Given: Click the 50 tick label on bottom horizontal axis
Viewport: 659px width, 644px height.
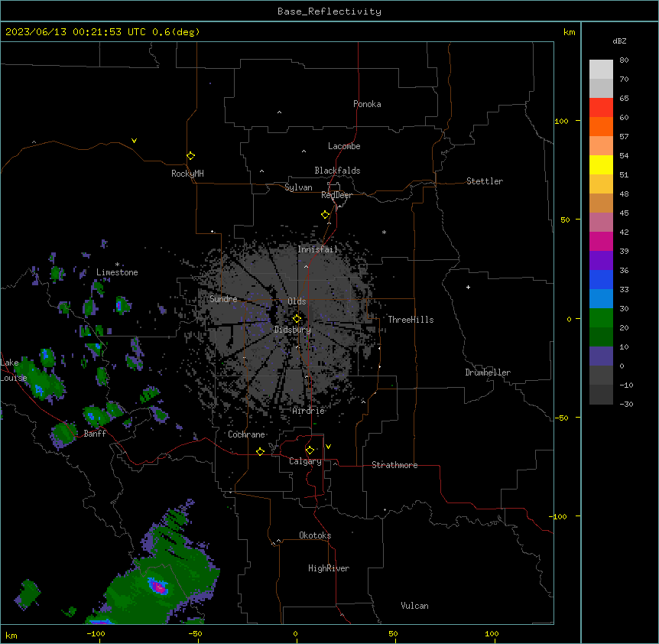Looking at the screenshot, I should (393, 633).
